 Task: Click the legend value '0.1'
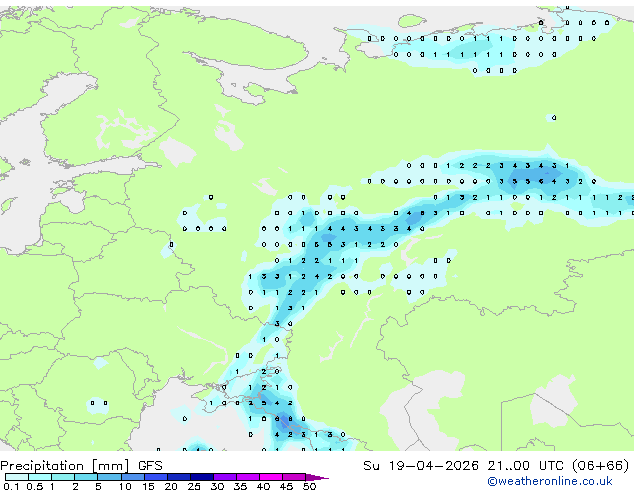tap(11, 486)
